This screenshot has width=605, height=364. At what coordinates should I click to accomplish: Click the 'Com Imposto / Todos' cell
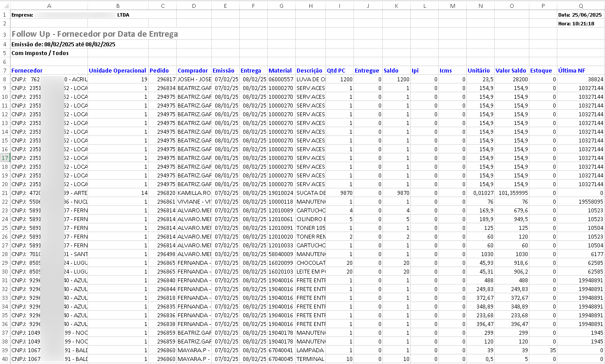click(x=40, y=53)
